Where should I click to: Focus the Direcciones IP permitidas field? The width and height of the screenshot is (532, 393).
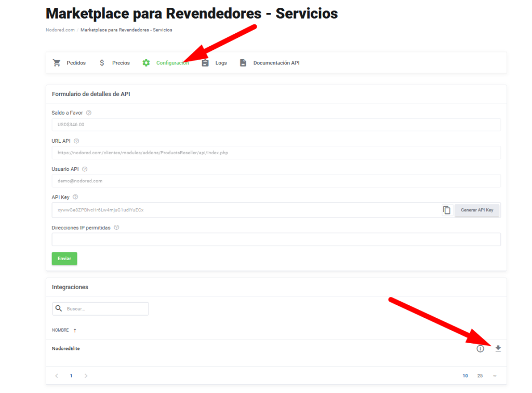276,239
